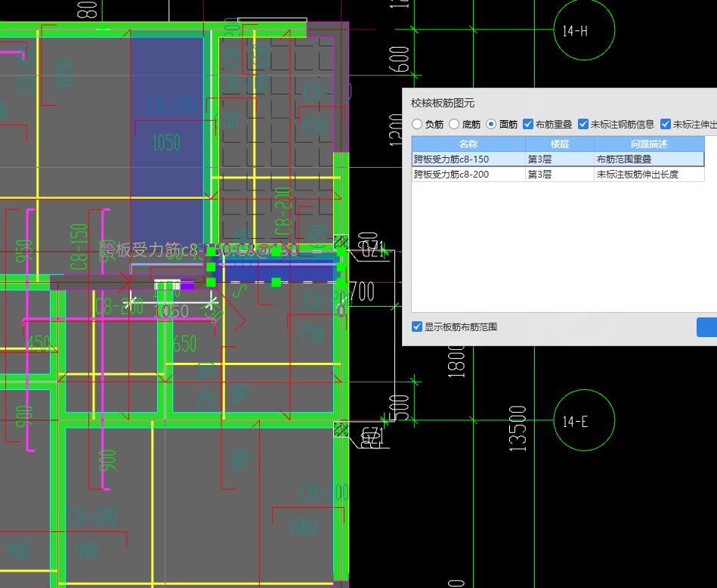The width and height of the screenshot is (717, 588).
Task: Select the 底筋 radio button
Action: [x=453, y=124]
